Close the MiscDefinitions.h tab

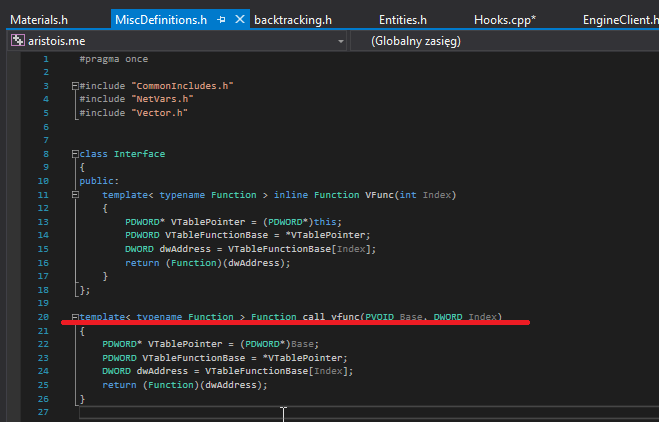pyautogui.click(x=238, y=19)
